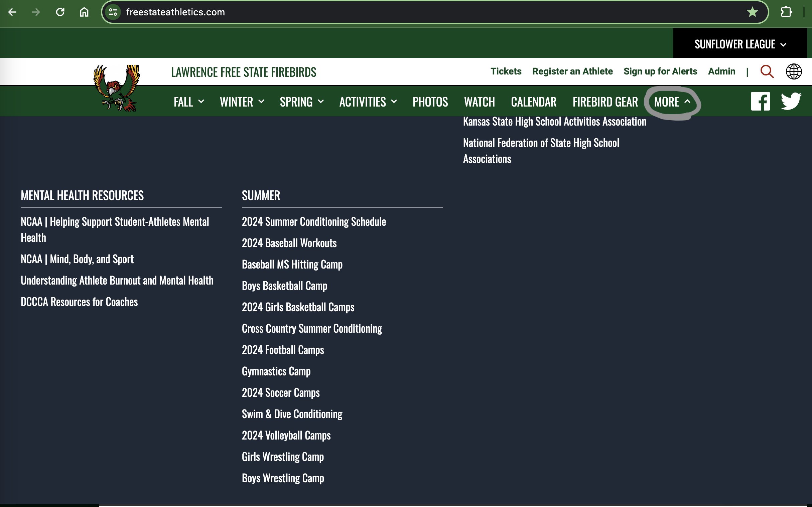812x507 pixels.
Task: Open 2024 Football Camps link
Action: pos(283,350)
